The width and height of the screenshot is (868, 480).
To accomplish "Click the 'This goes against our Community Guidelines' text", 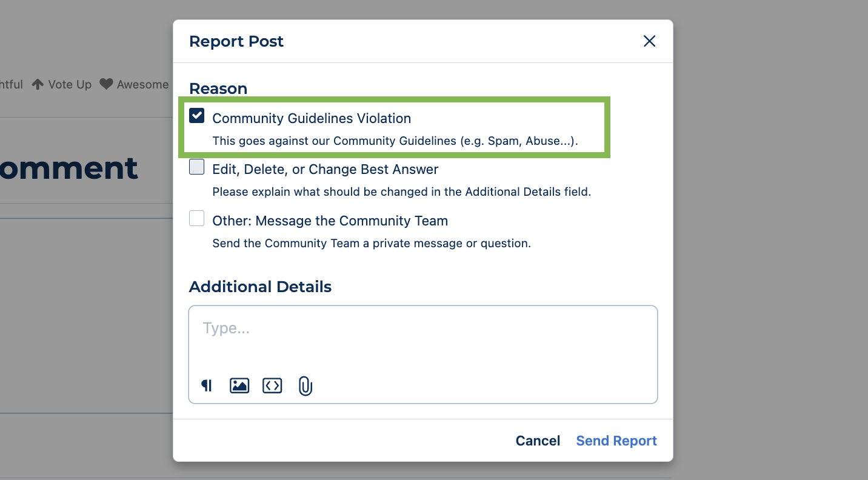I will (395, 141).
